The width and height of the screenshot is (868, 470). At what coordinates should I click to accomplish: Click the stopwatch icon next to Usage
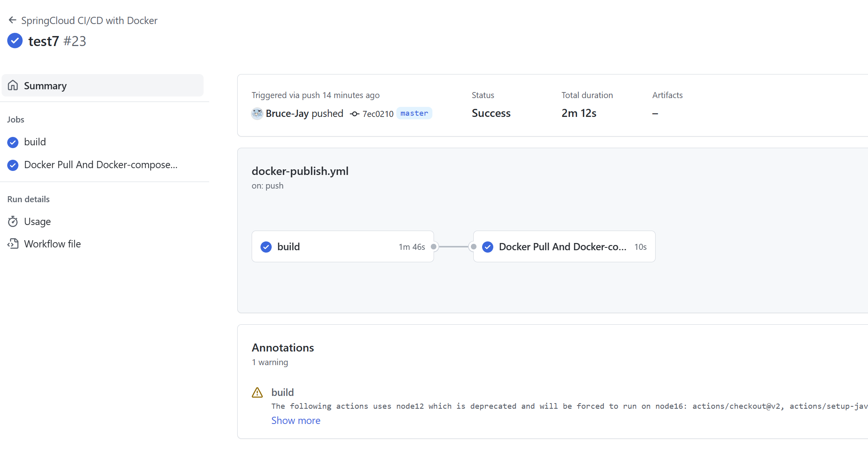[x=13, y=221]
